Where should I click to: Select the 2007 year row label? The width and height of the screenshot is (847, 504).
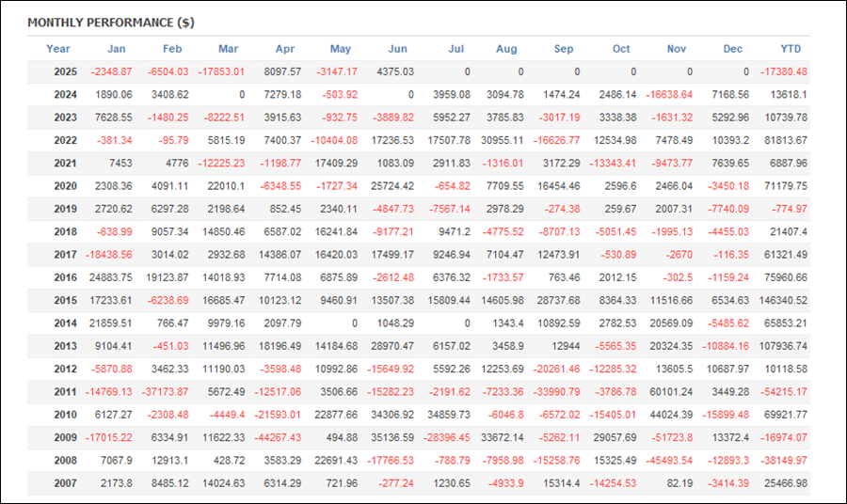tap(65, 483)
